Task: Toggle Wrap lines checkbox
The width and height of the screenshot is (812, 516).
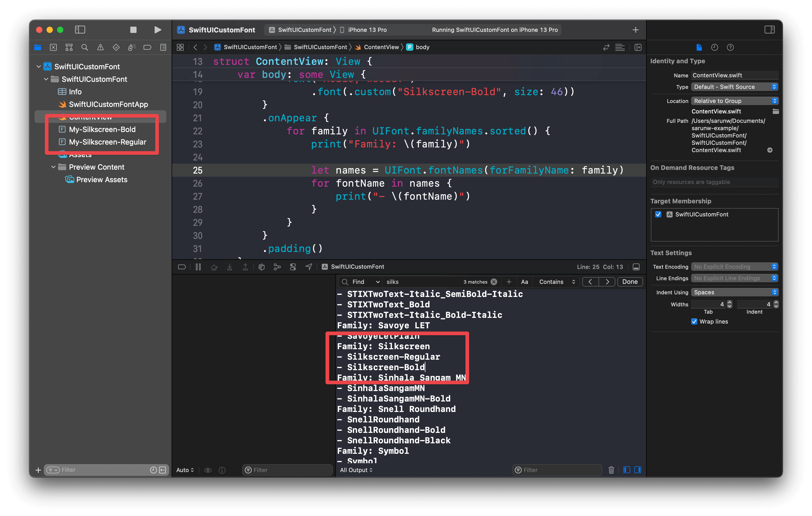Action: [694, 322]
